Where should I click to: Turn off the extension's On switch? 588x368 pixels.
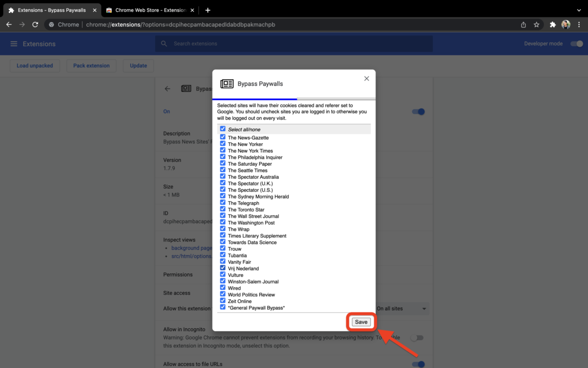coord(418,111)
